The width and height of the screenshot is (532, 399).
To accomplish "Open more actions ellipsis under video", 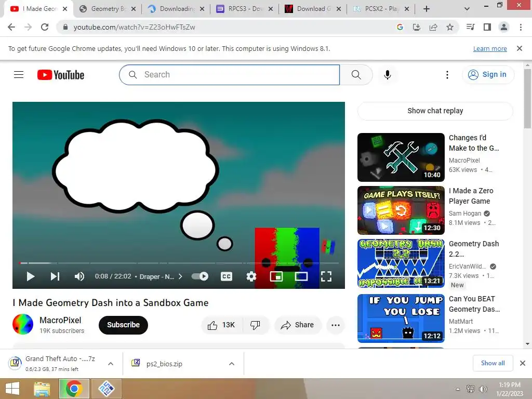I will (336, 325).
